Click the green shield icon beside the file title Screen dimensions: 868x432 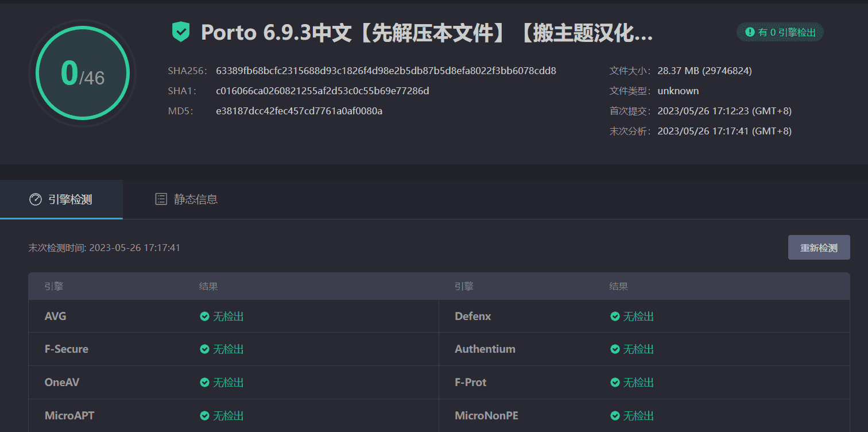181,32
